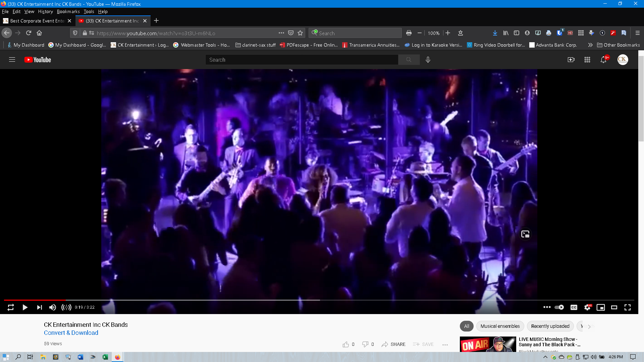
Task: Switch to miniplayer mode
Action: pos(601,307)
